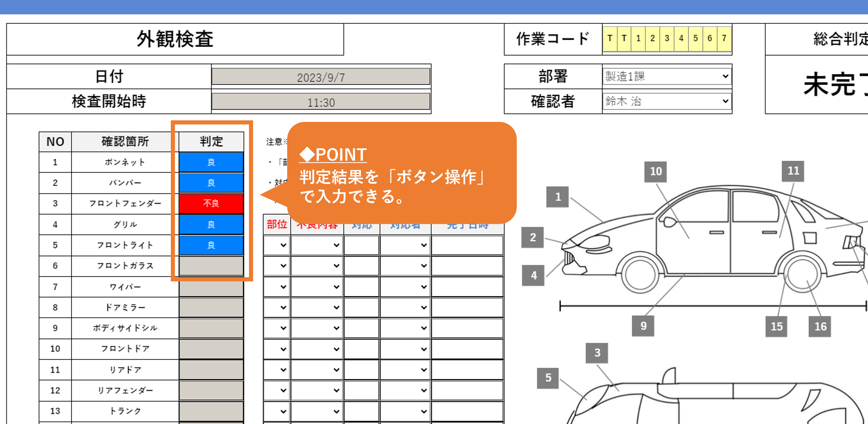Click the inspection start time field 11:30
Image resolution: width=868 pixels, height=424 pixels.
pos(321,102)
